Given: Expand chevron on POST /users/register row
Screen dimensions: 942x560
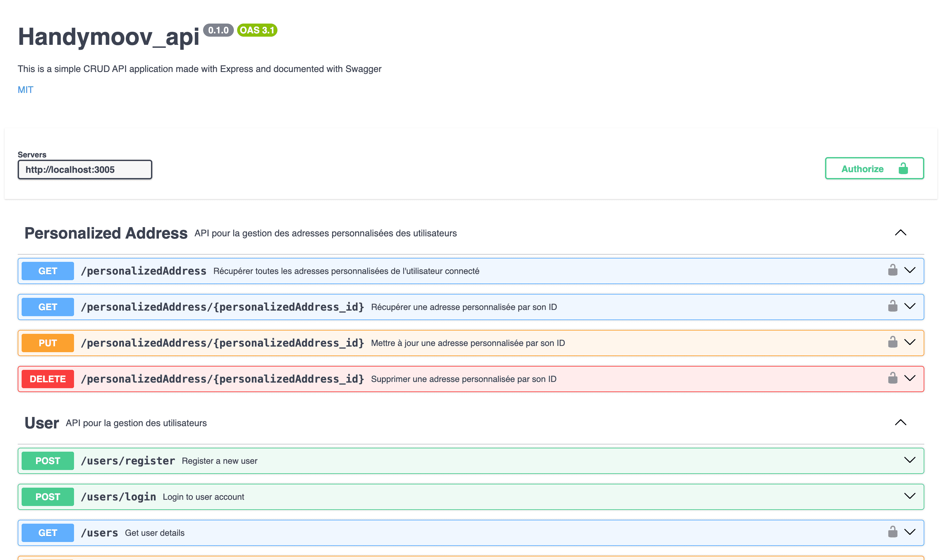Looking at the screenshot, I should click(x=910, y=460).
